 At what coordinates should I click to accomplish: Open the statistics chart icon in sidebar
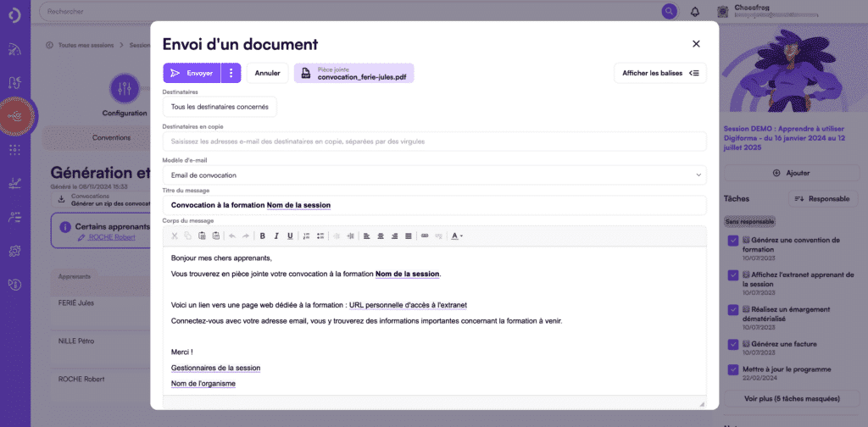(15, 184)
